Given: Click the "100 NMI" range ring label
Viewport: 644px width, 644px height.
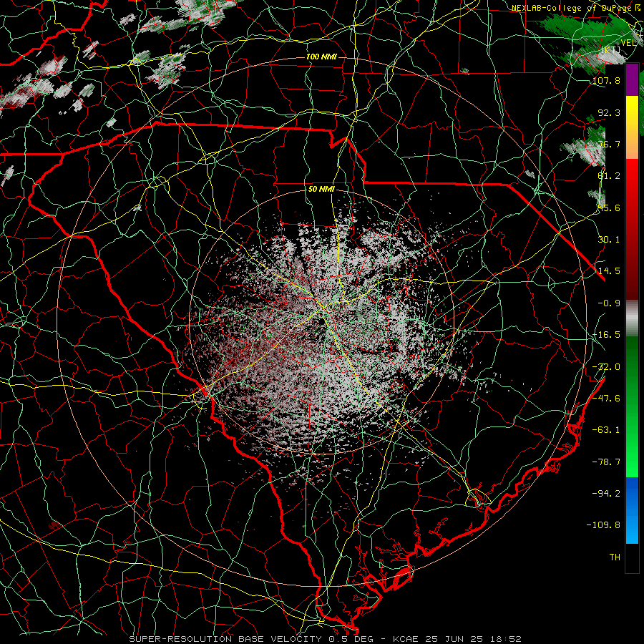Looking at the screenshot, I should coord(321,57).
